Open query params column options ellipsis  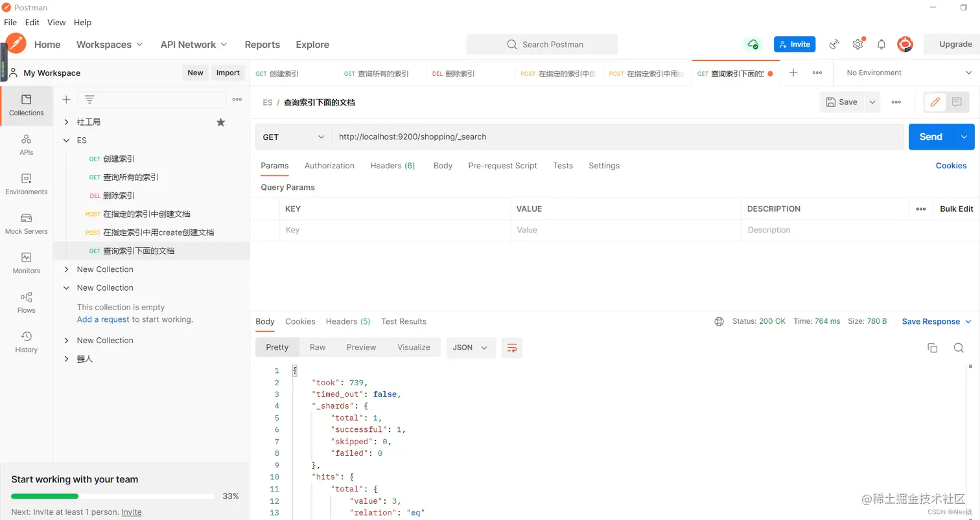click(921, 209)
